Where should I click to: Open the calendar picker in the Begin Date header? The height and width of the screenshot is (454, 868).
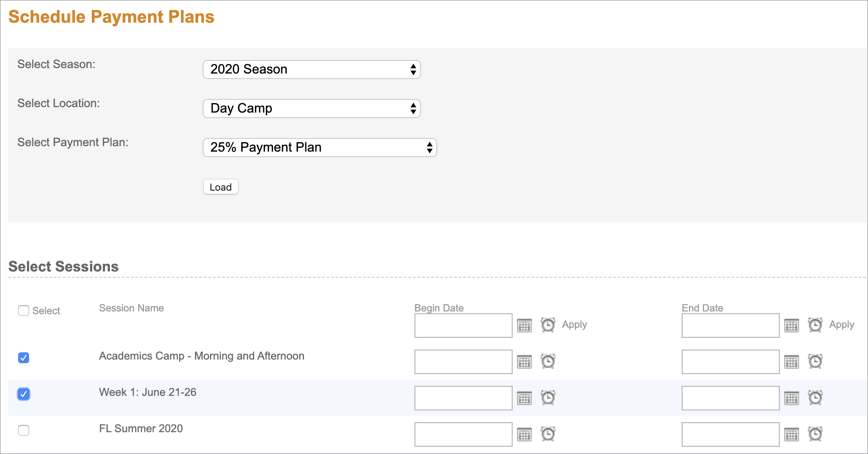[x=525, y=325]
